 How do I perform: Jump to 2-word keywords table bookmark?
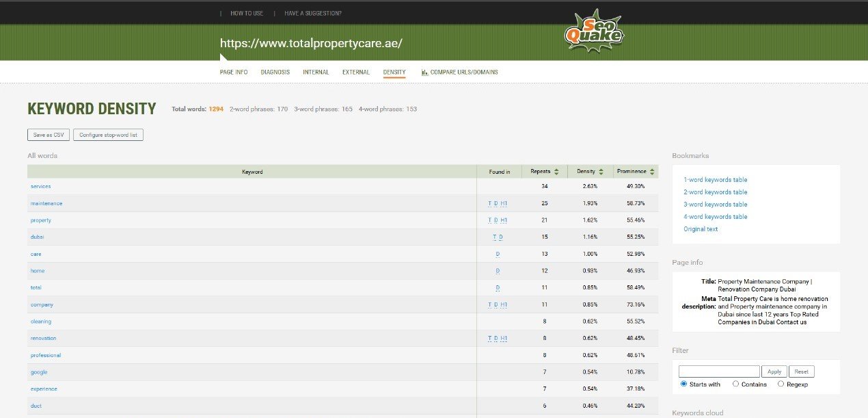[716, 192]
